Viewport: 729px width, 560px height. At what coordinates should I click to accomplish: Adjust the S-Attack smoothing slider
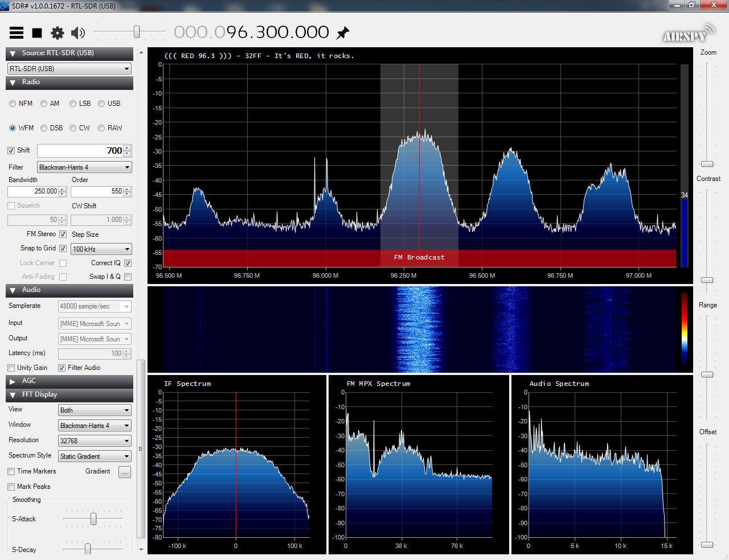point(93,519)
